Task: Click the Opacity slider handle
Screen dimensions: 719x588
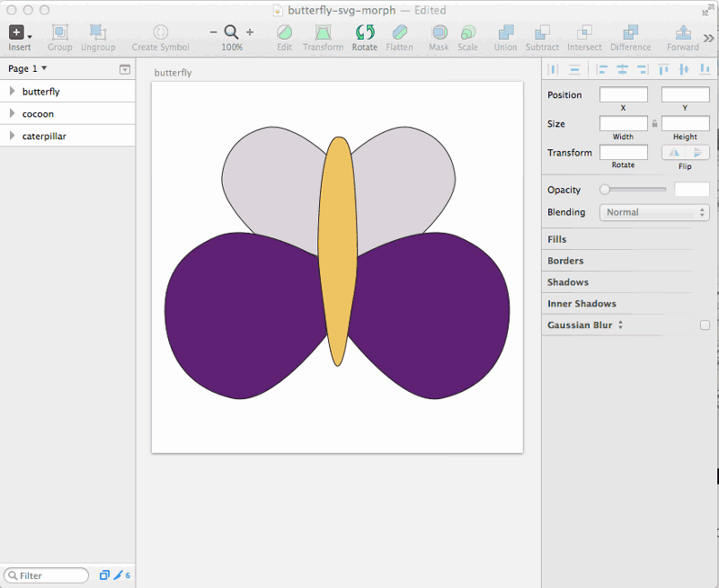Action: click(605, 190)
